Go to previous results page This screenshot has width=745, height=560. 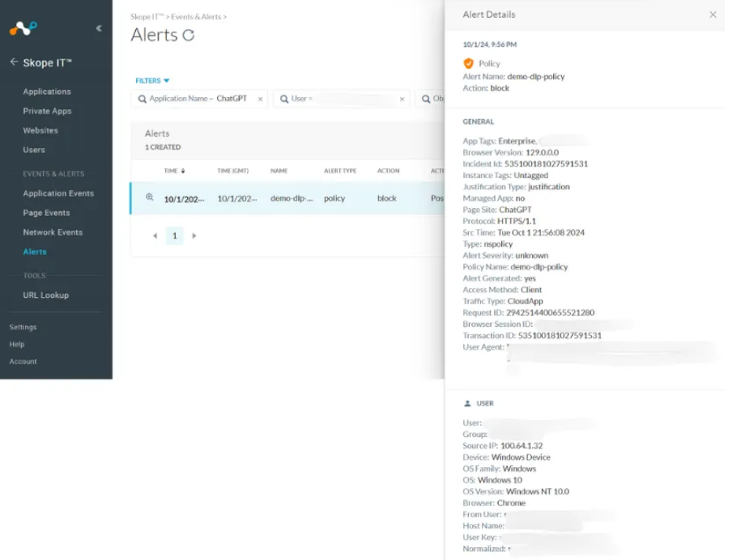click(x=155, y=236)
